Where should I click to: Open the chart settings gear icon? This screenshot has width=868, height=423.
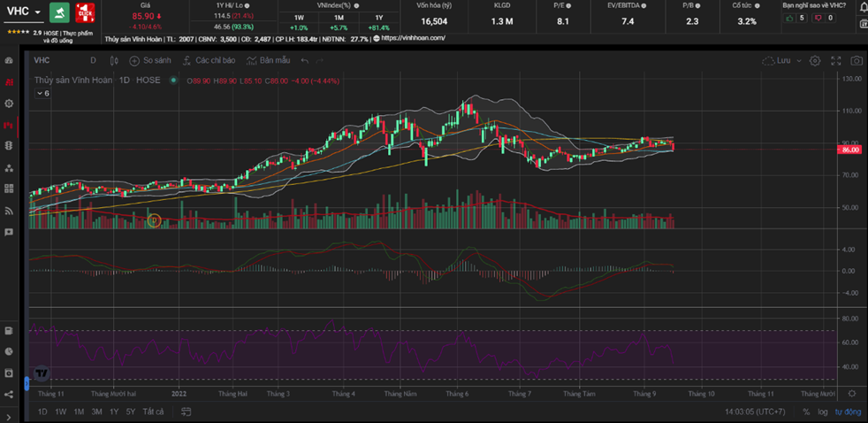[x=814, y=60]
